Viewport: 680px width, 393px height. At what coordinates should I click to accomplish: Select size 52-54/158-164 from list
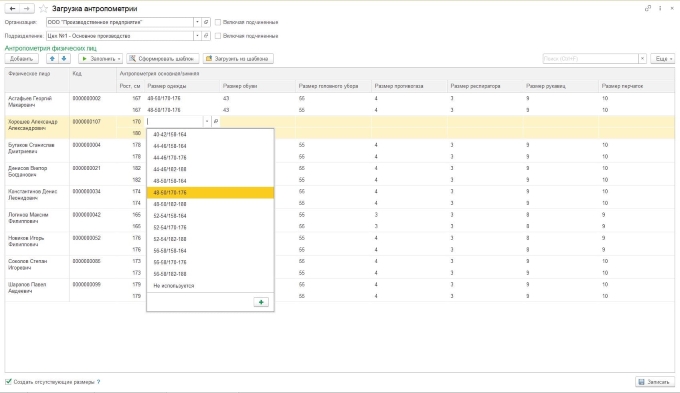tap(210, 216)
